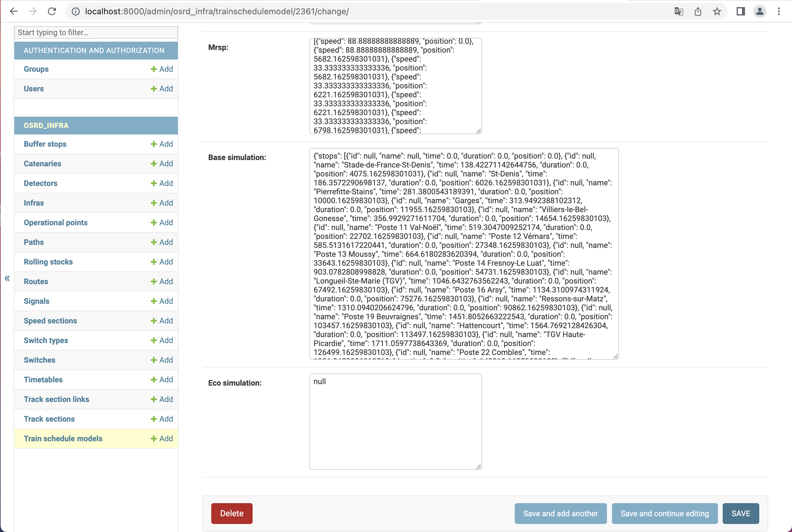
Task: Open the Chrome three-dot menu
Action: [778, 11]
